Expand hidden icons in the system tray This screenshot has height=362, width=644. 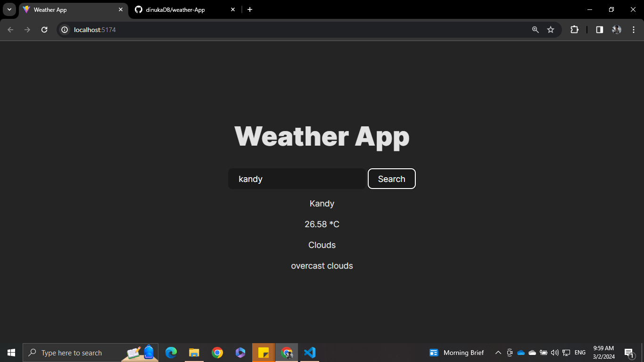[498, 352]
